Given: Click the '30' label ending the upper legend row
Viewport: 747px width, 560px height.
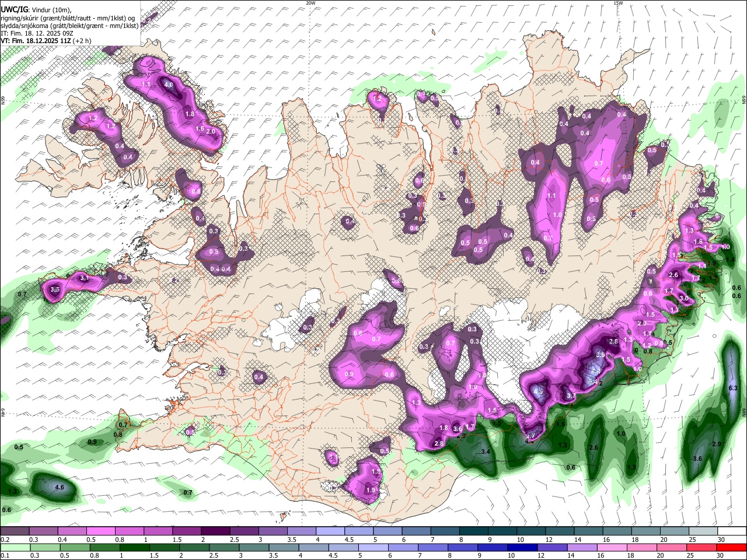Looking at the screenshot, I should pyautogui.click(x=721, y=540).
